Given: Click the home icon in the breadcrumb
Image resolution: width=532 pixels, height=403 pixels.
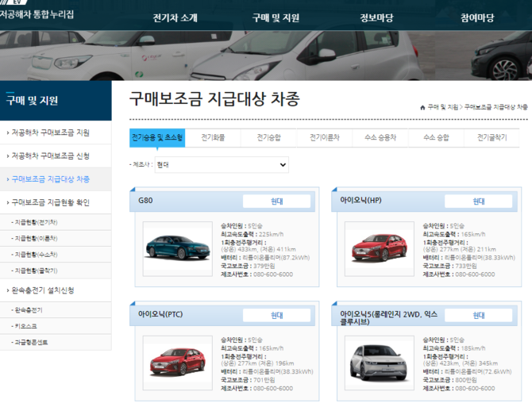Looking at the screenshot, I should click(x=422, y=106).
